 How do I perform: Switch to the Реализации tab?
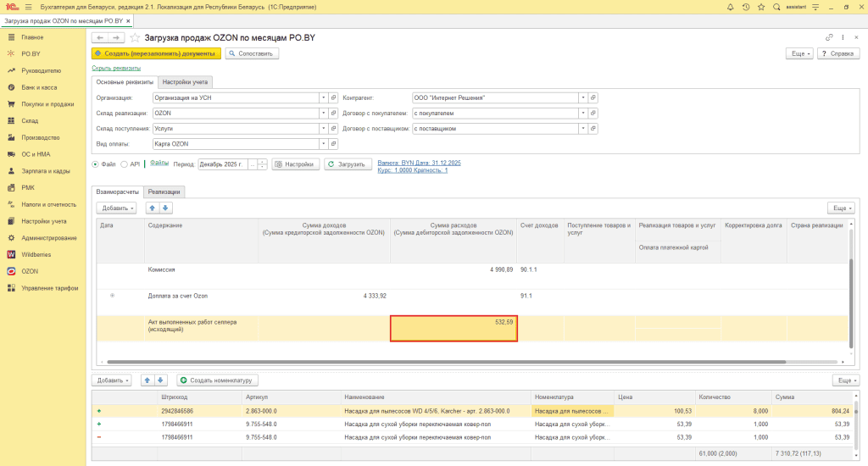(x=164, y=191)
